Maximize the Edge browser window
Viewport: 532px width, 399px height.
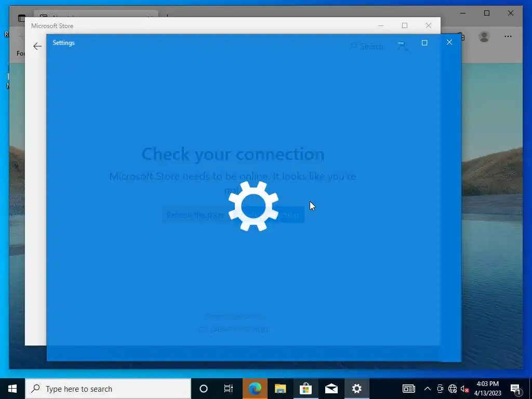[486, 13]
